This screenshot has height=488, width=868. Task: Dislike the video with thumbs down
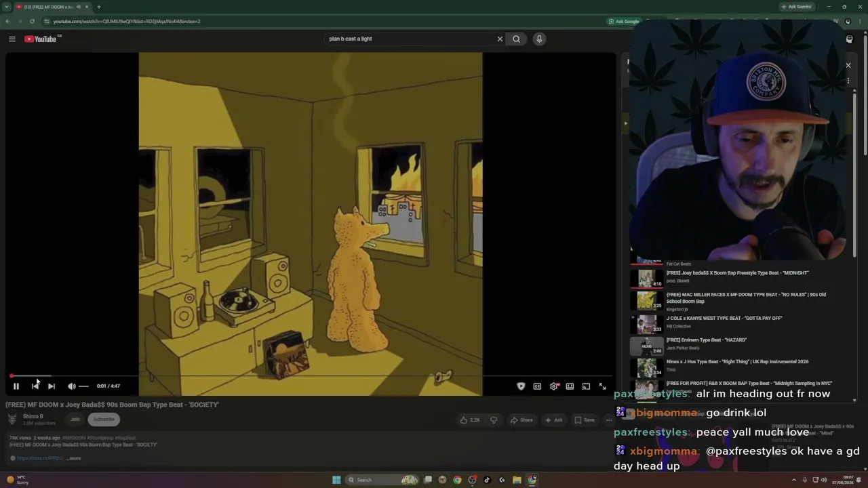coord(494,420)
